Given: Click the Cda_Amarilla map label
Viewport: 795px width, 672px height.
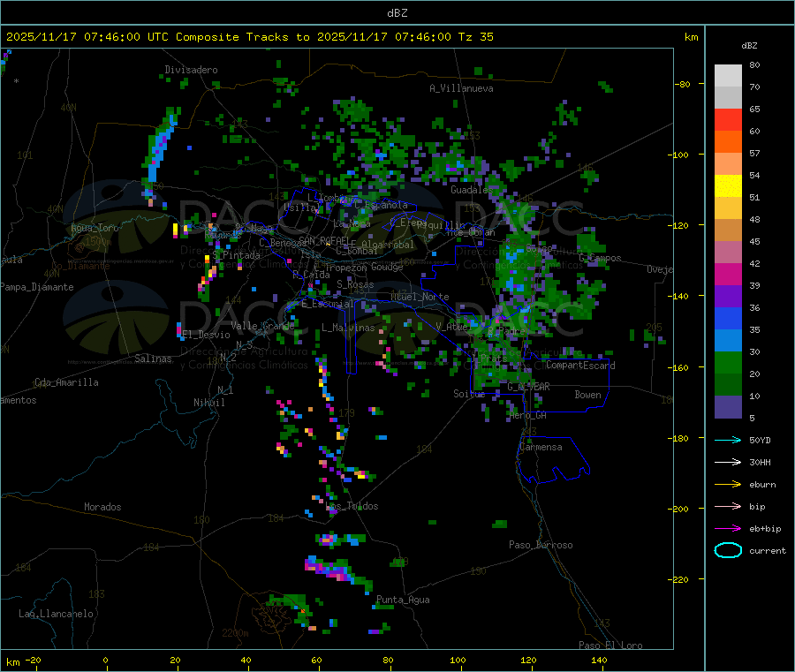Looking at the screenshot, I should (x=66, y=382).
